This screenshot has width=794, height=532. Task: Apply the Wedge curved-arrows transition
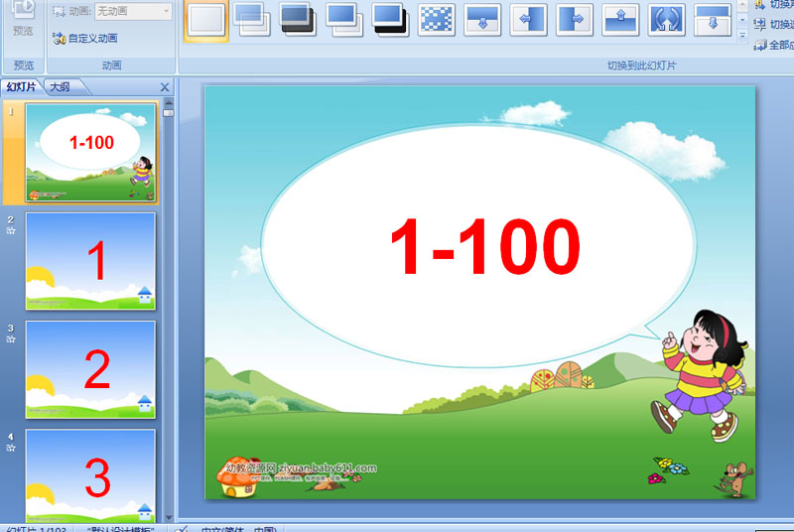666,20
